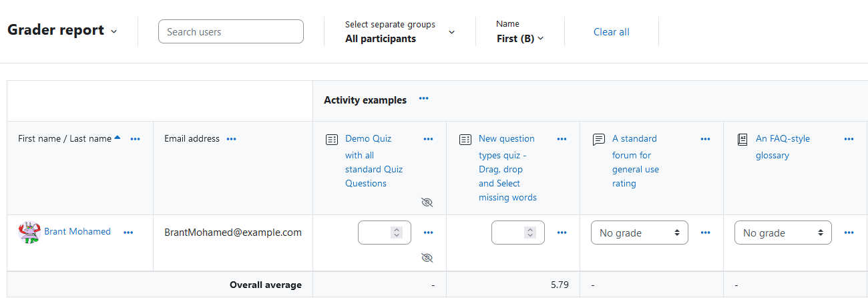Open the Name filter First (B) dropdown
Viewport: 868px width, 298px height.
(520, 39)
